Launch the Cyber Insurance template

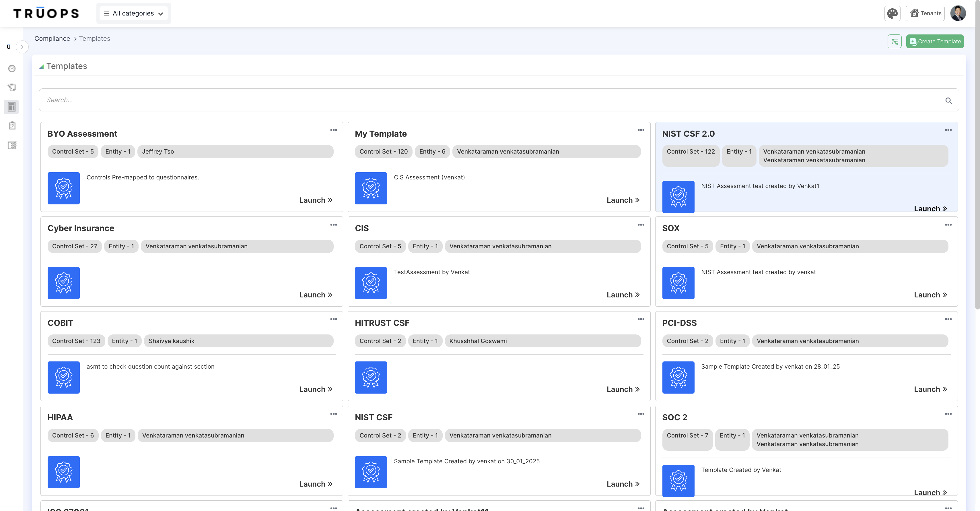[x=316, y=295]
